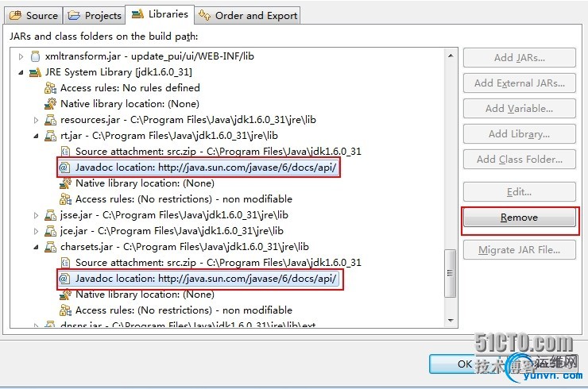
Task: Select resources.jar row text
Action: tap(188, 120)
